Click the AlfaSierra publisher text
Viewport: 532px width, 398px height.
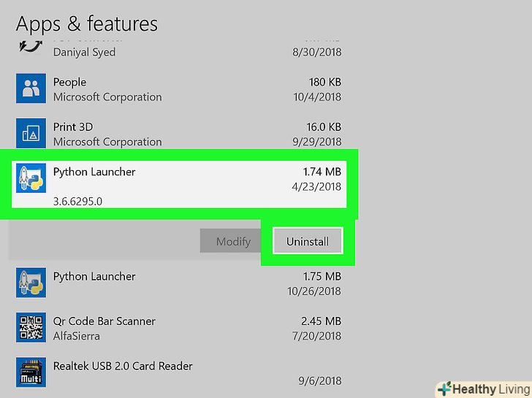click(77, 336)
